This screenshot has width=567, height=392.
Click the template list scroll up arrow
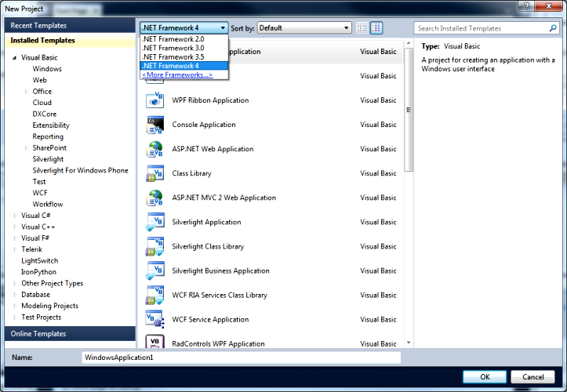click(409, 43)
